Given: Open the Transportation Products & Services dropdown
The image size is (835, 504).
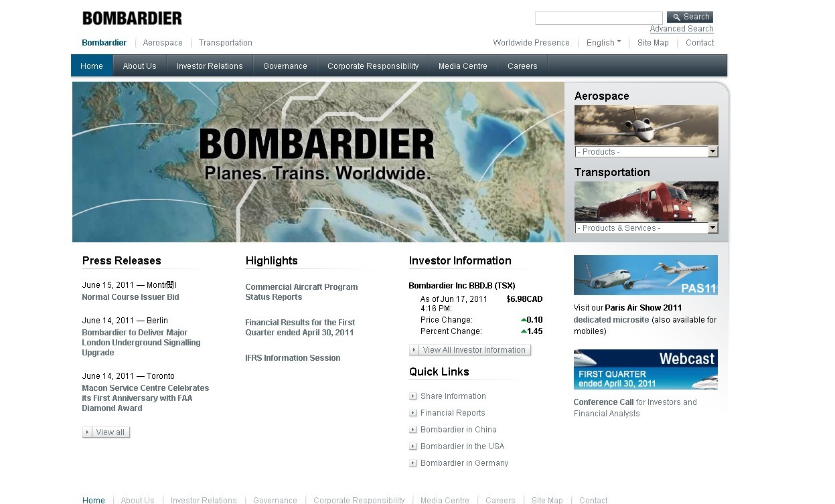Looking at the screenshot, I should [646, 228].
